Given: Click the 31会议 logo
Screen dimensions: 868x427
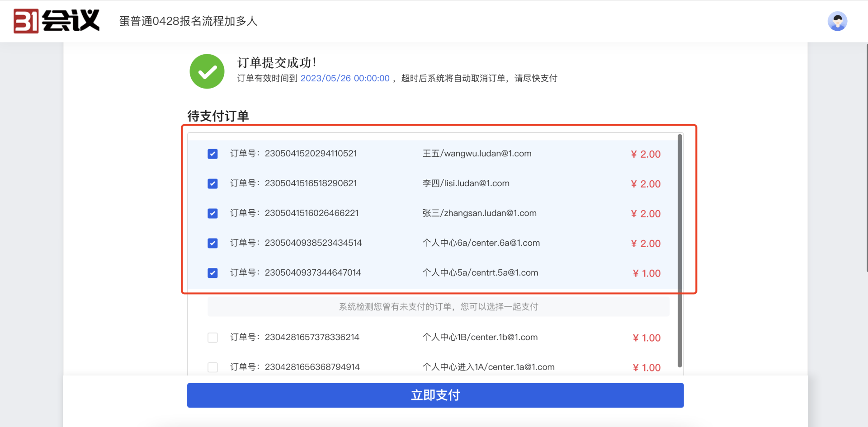Looking at the screenshot, I should point(57,21).
